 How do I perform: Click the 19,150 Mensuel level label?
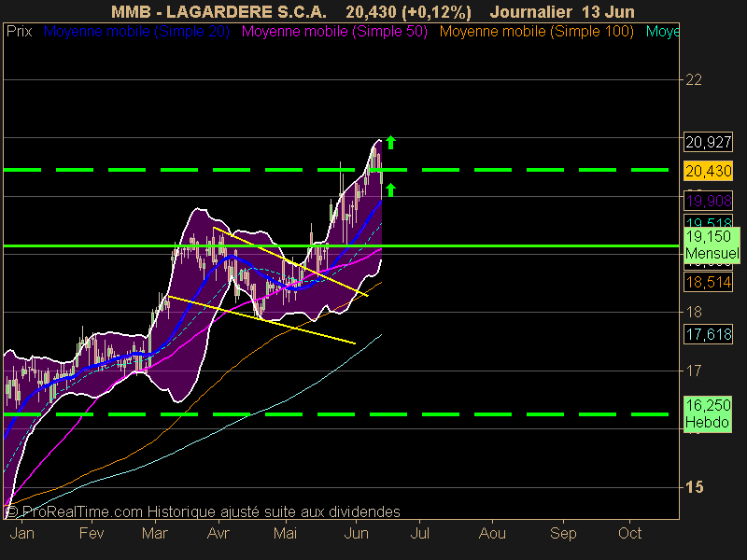point(712,245)
